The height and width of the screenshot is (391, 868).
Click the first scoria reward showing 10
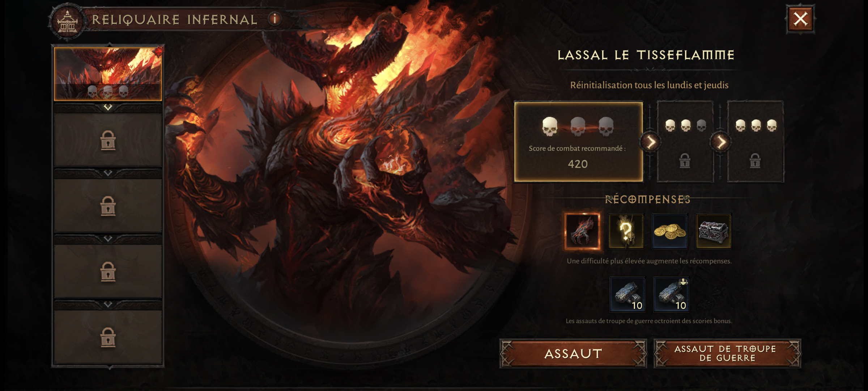[x=627, y=294]
